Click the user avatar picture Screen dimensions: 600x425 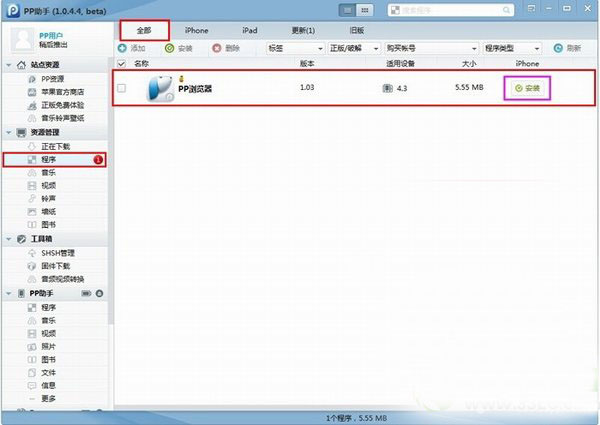pyautogui.click(x=23, y=39)
